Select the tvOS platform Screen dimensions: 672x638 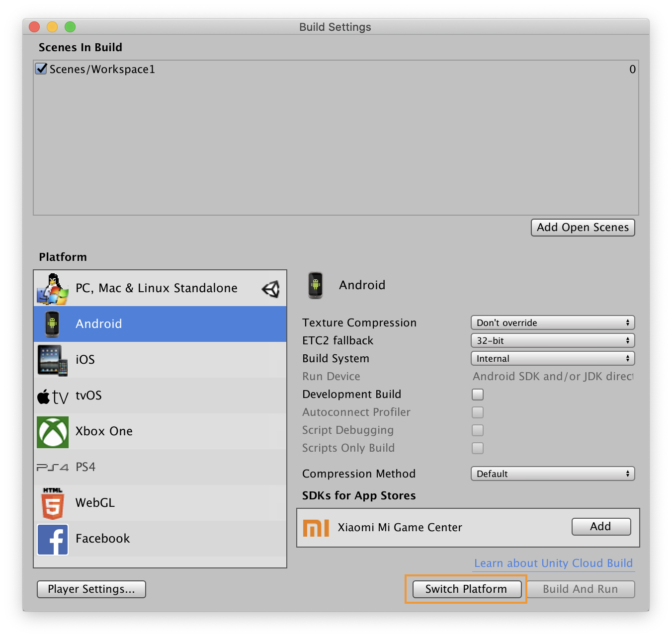point(160,396)
